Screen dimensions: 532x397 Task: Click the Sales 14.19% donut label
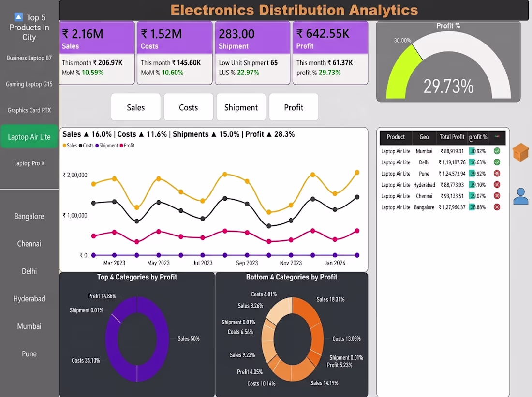coord(325,383)
